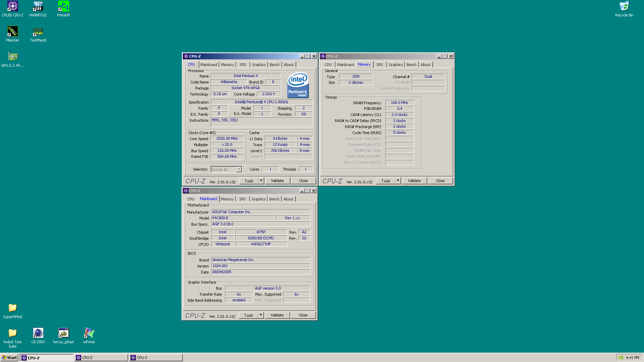This screenshot has height=362, width=644.
Task: Open the Start menu
Action: (x=9, y=358)
